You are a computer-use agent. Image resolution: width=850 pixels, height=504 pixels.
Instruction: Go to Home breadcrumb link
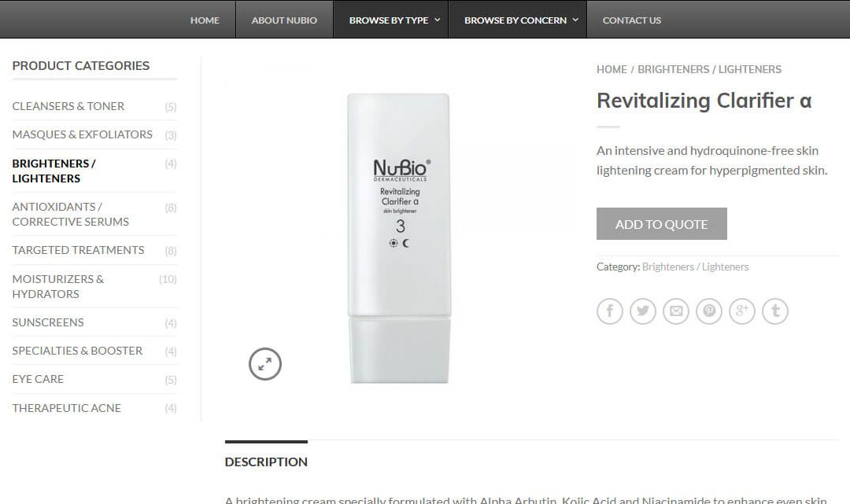[x=612, y=69]
